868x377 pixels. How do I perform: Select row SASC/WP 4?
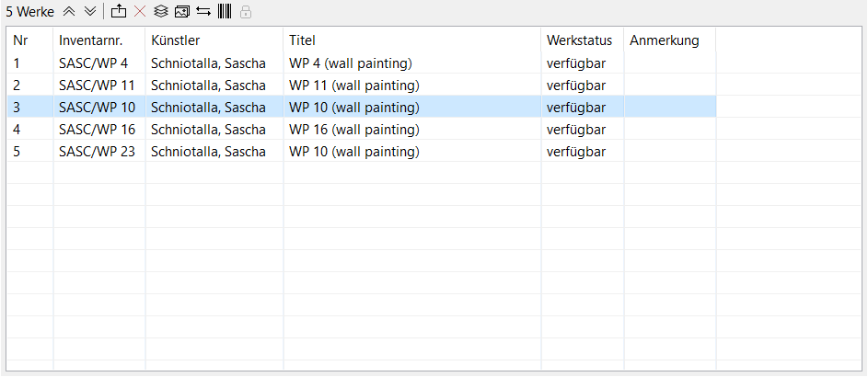coord(362,63)
